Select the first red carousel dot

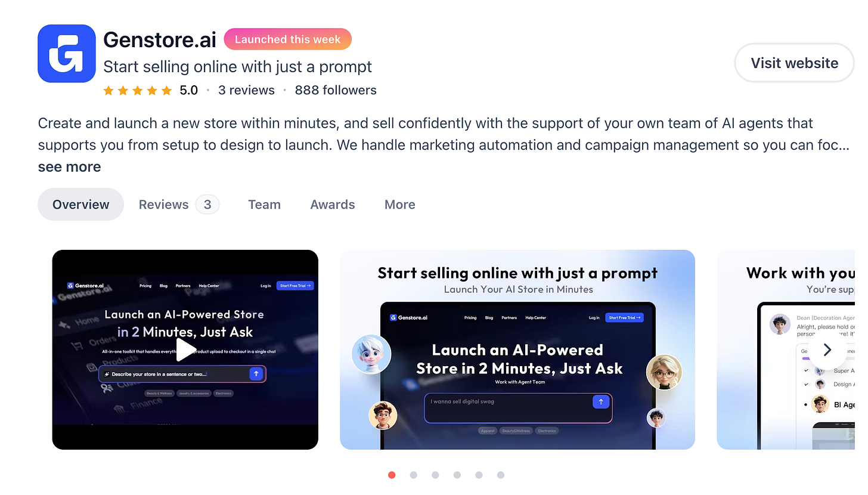tap(392, 475)
